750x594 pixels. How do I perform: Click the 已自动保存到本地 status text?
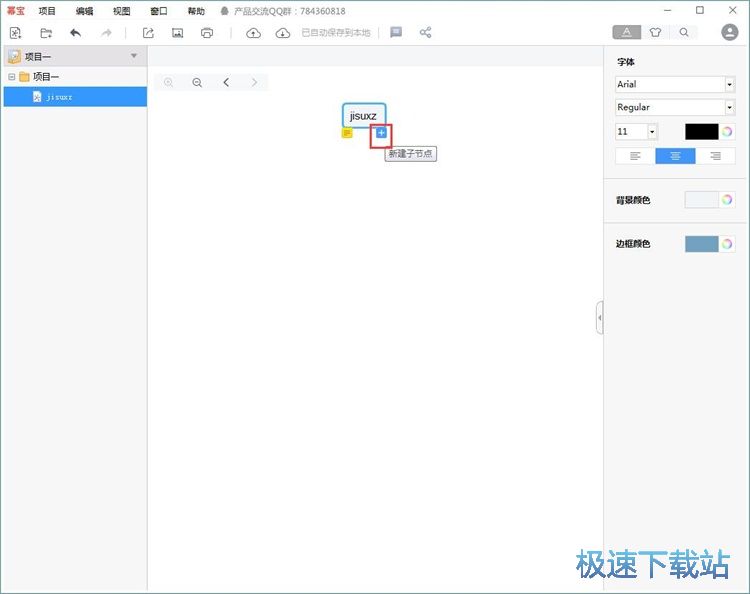pyautogui.click(x=336, y=33)
